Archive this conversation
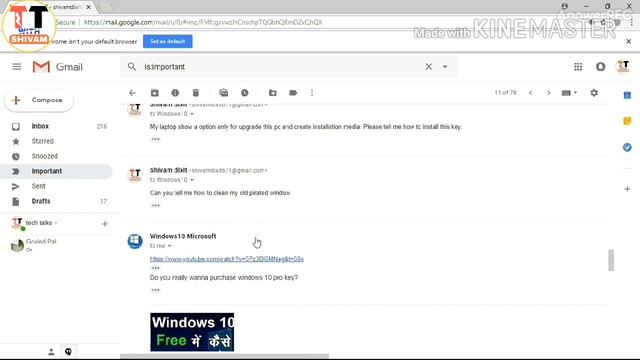The image size is (640, 360). [155, 93]
